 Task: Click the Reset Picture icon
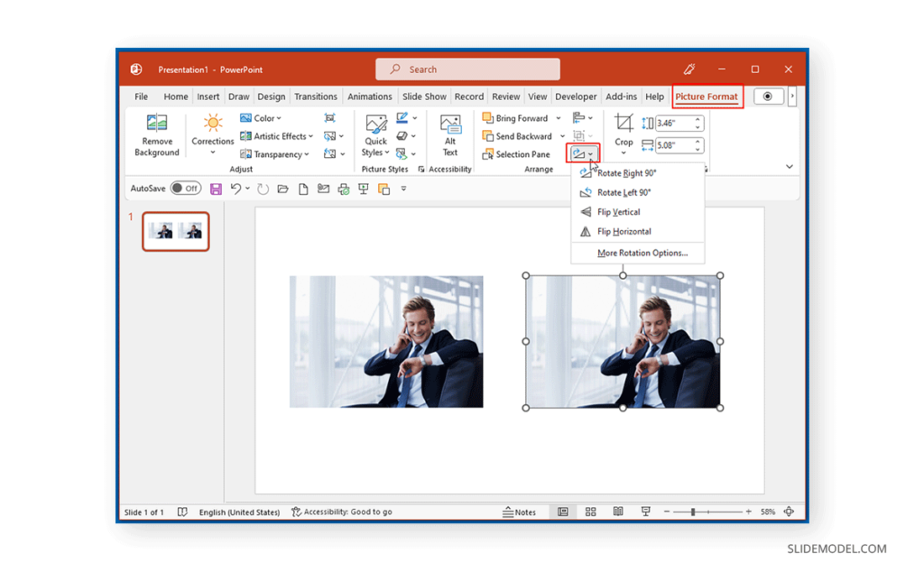click(x=330, y=154)
